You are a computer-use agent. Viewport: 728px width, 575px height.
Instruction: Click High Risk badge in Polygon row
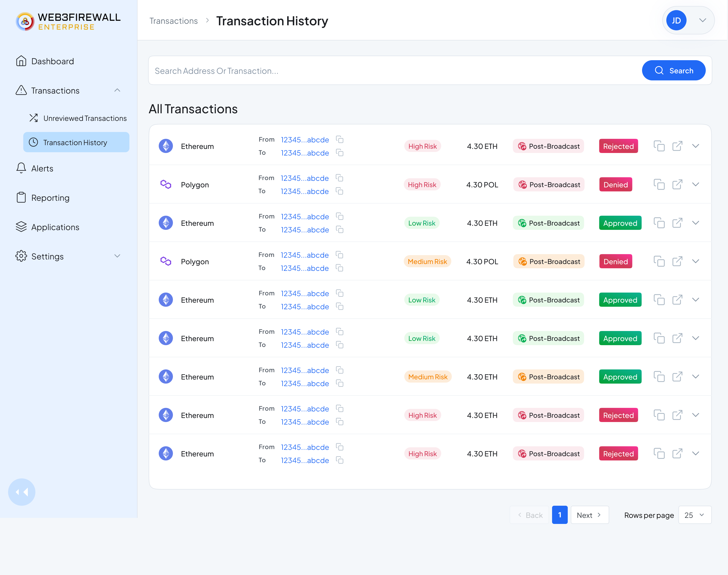click(422, 185)
